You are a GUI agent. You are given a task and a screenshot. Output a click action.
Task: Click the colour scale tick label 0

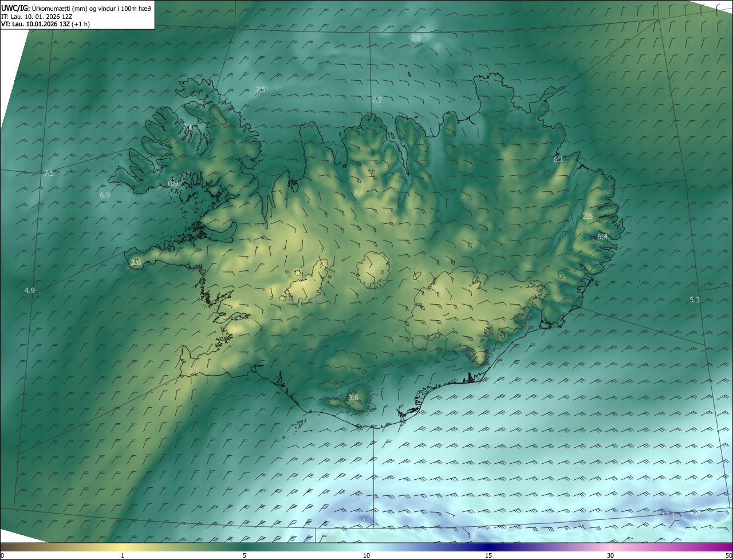pos(2,556)
